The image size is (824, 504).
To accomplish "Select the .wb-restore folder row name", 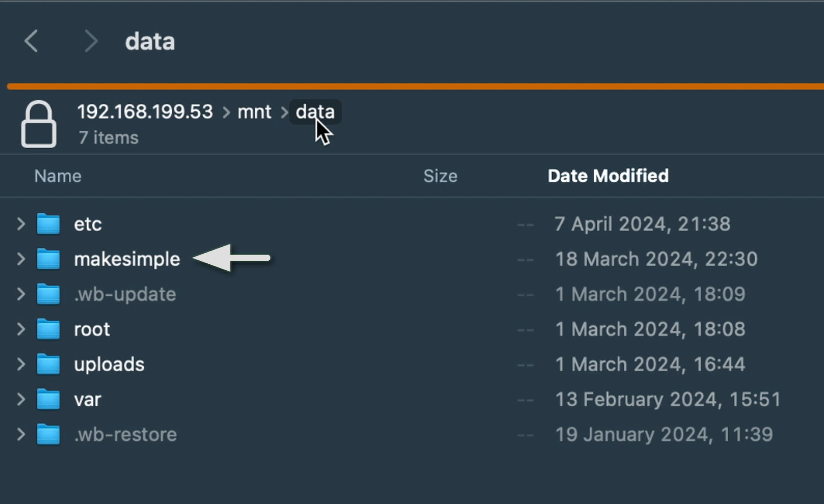I will coord(126,434).
